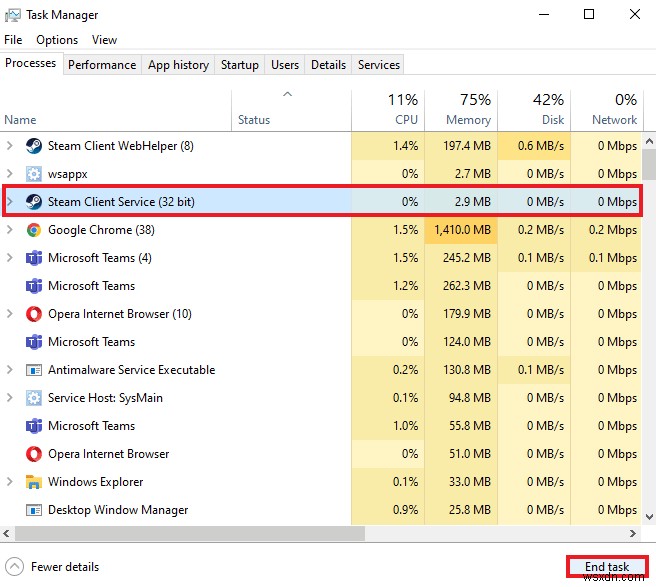Image resolution: width=656 pixels, height=587 pixels.
Task: Expand the Google Chrome (38) process group
Action: 10,230
